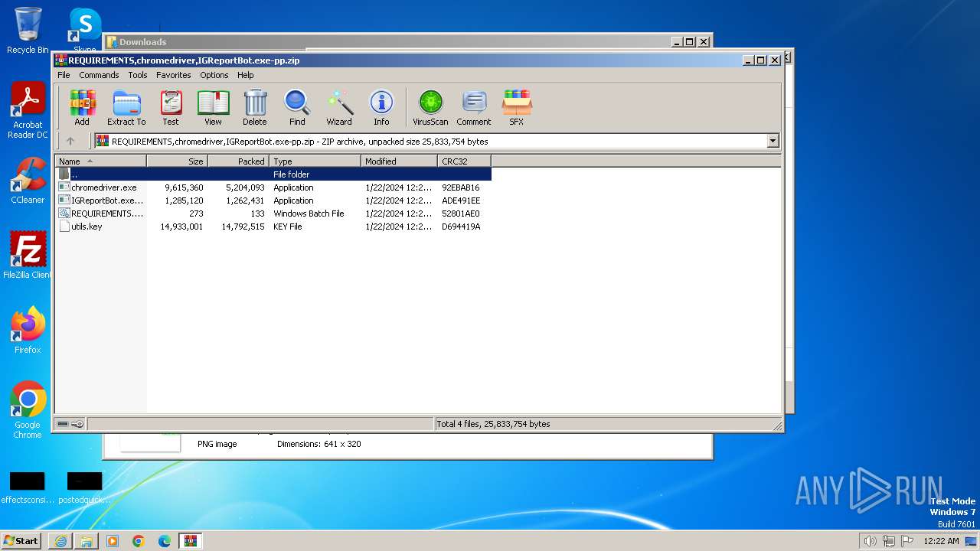
Task: Sort by the CRC32 column header
Action: click(464, 161)
